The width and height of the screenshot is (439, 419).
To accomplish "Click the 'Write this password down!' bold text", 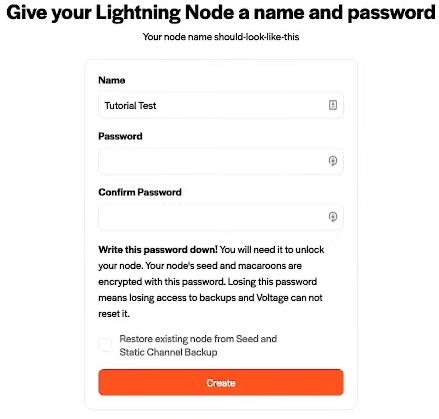I will pyautogui.click(x=158, y=250).
